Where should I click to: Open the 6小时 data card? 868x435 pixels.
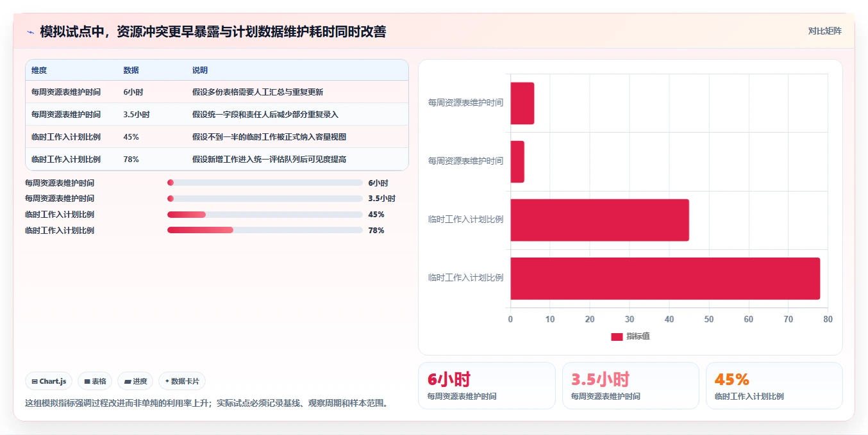click(487, 386)
